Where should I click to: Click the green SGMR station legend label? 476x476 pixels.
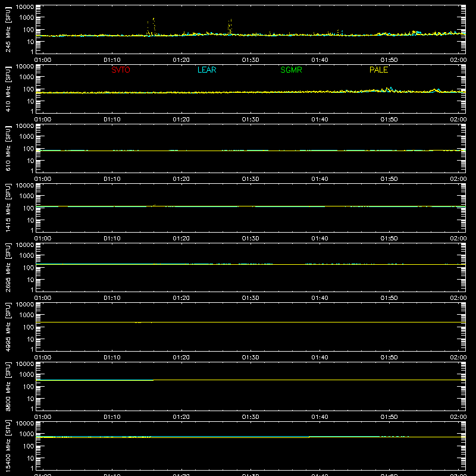(x=291, y=70)
